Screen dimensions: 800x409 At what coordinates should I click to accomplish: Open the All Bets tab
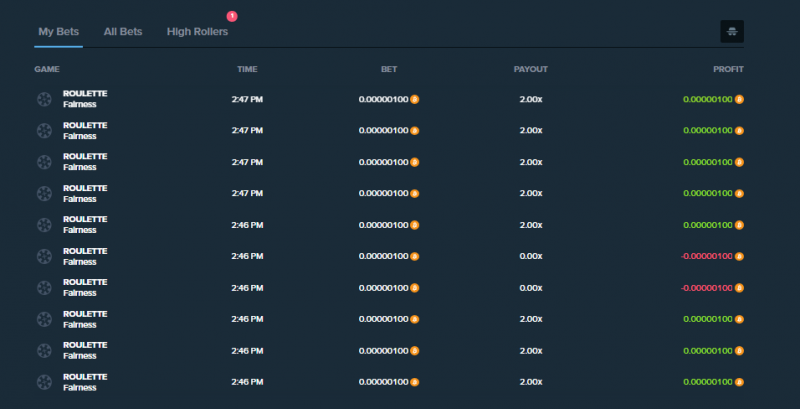[123, 32]
